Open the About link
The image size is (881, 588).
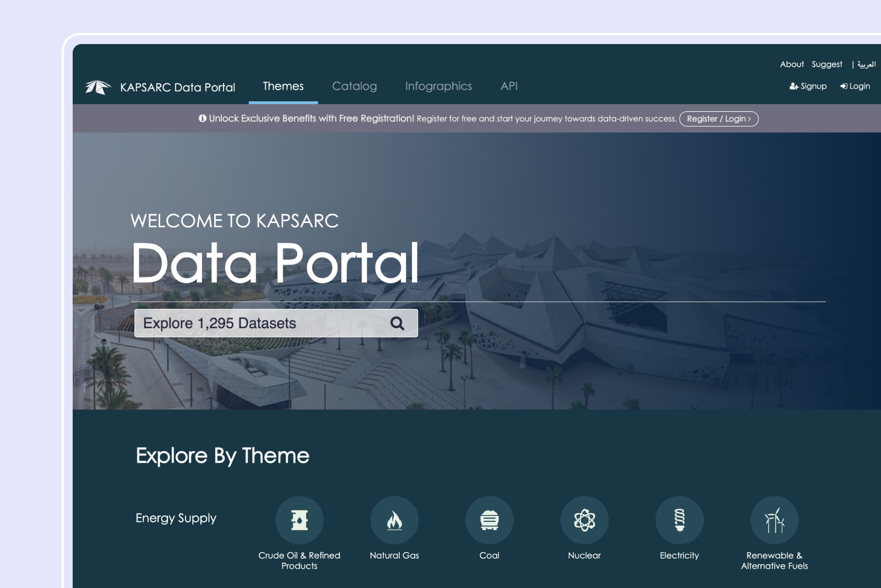click(791, 64)
